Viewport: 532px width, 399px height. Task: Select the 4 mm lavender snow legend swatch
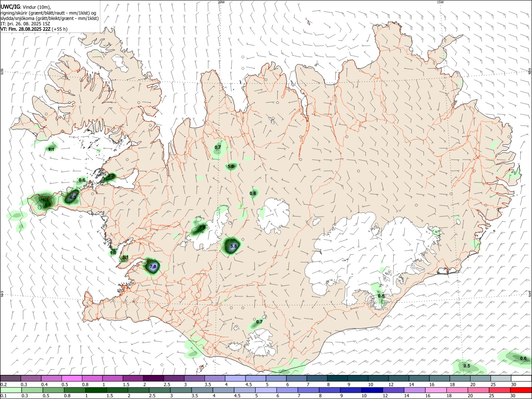pos(235,378)
